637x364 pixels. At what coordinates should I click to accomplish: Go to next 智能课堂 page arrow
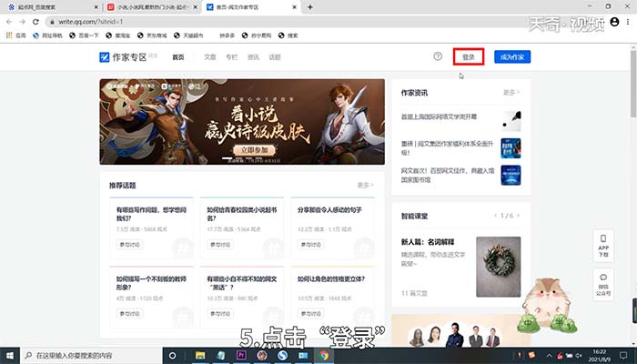tap(518, 216)
